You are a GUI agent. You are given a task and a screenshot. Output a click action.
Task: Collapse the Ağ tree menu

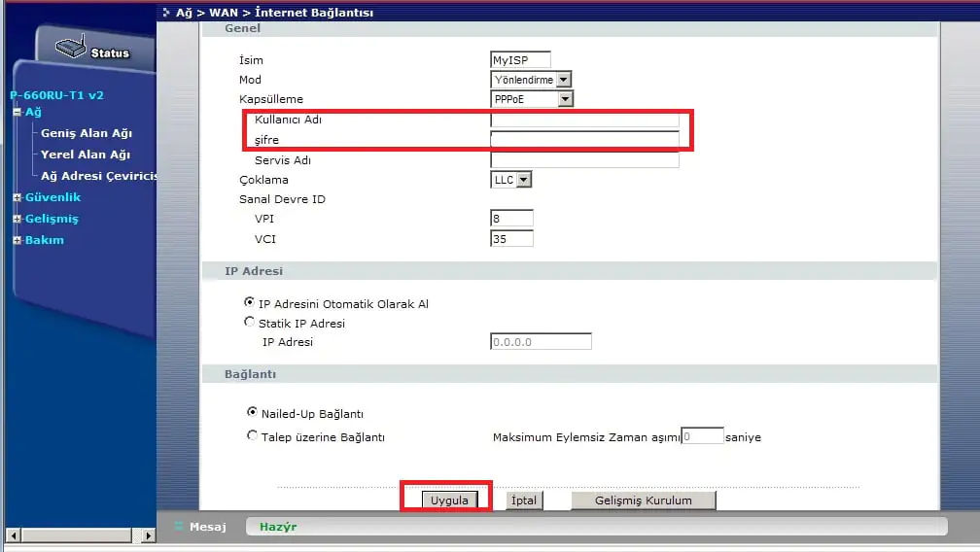17,112
